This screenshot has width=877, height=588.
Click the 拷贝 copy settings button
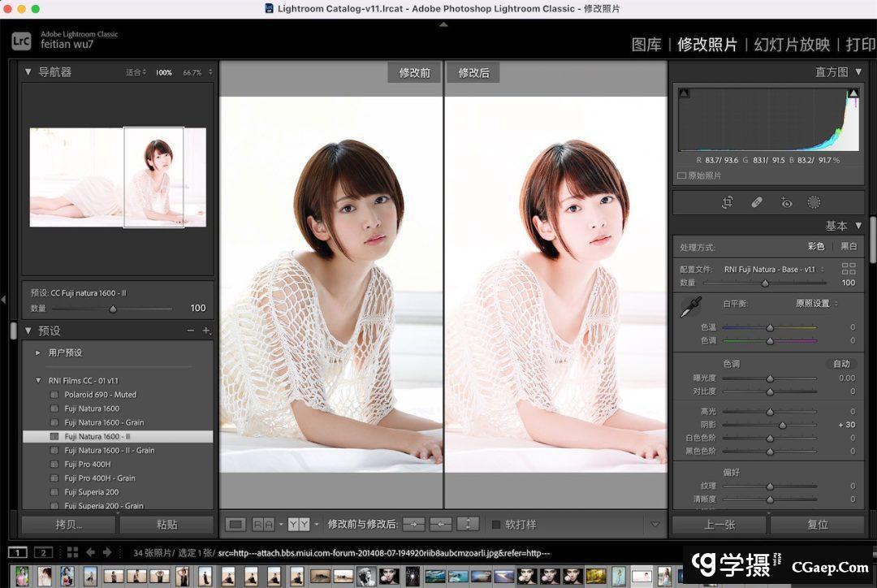(x=69, y=525)
